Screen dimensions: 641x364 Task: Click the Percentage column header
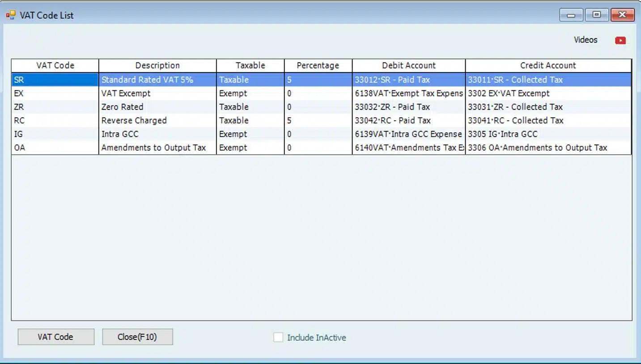coord(318,65)
